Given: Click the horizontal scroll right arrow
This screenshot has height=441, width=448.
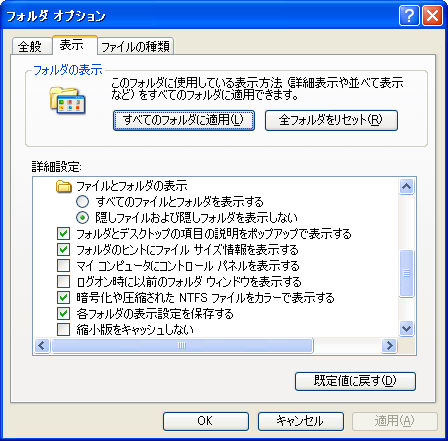Looking at the screenshot, I should coord(389,345).
